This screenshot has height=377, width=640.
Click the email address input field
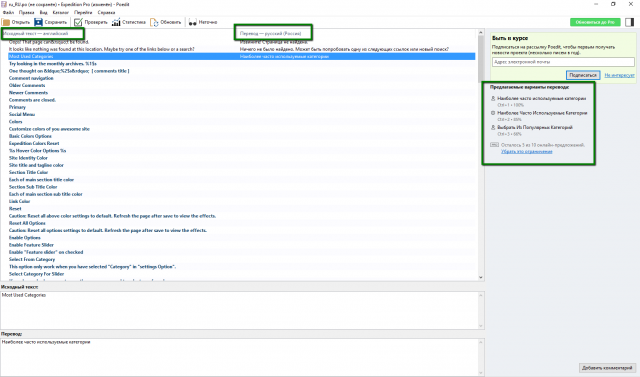(563, 62)
